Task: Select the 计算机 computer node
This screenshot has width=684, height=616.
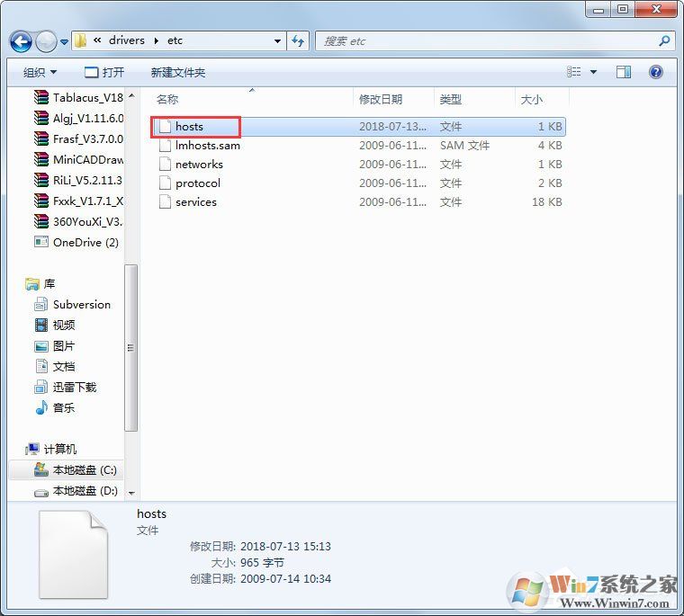Action: tap(51, 449)
